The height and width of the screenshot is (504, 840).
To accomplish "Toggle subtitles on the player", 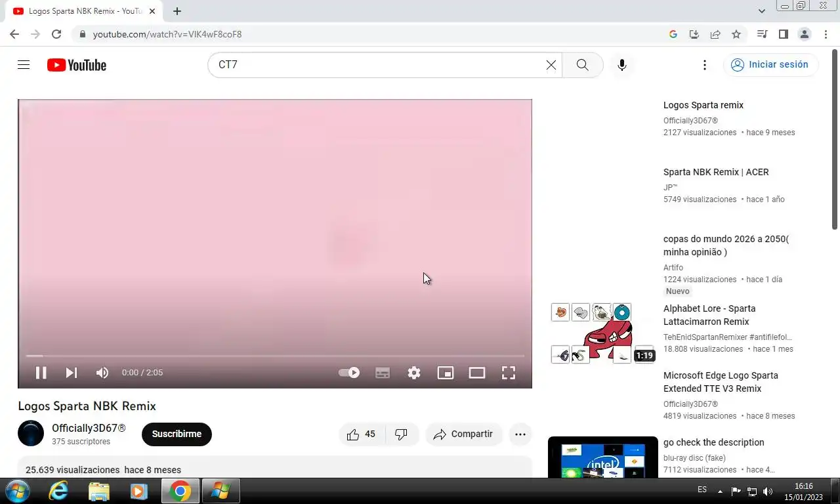I will [383, 373].
